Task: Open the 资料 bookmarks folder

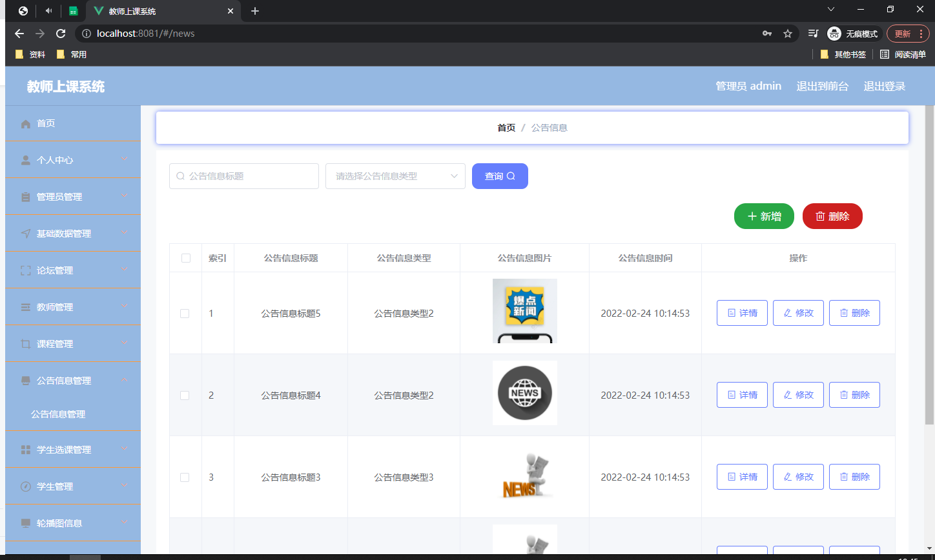Action: tap(30, 55)
